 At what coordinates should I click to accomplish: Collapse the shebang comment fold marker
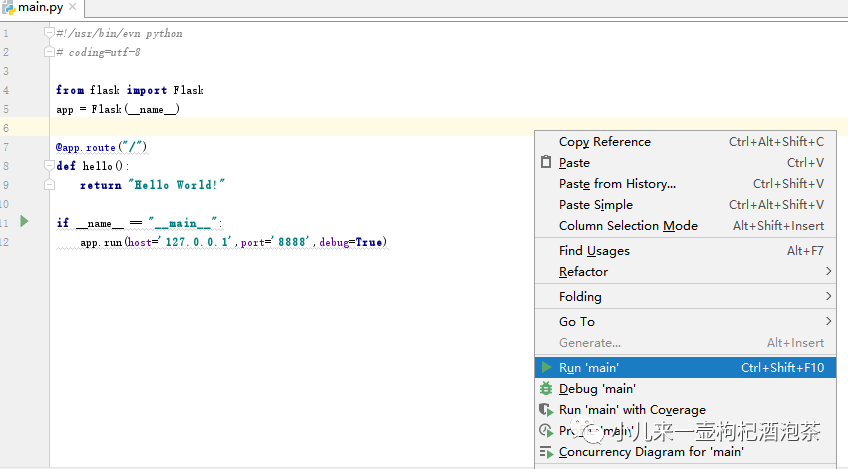[x=49, y=33]
